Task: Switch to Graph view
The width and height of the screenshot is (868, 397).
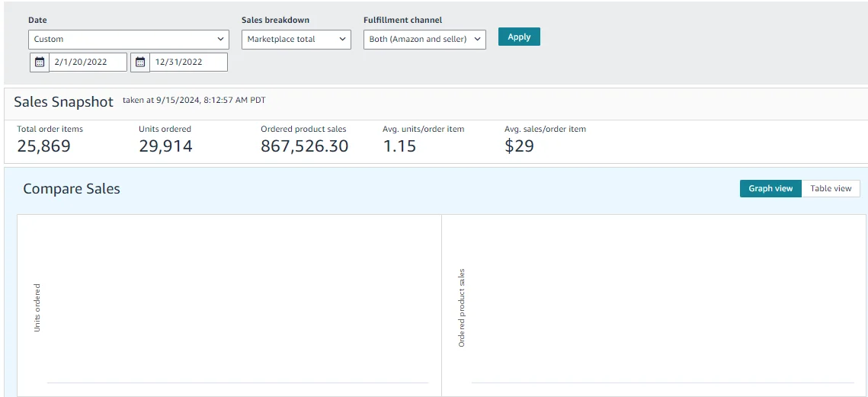Action: click(x=770, y=189)
